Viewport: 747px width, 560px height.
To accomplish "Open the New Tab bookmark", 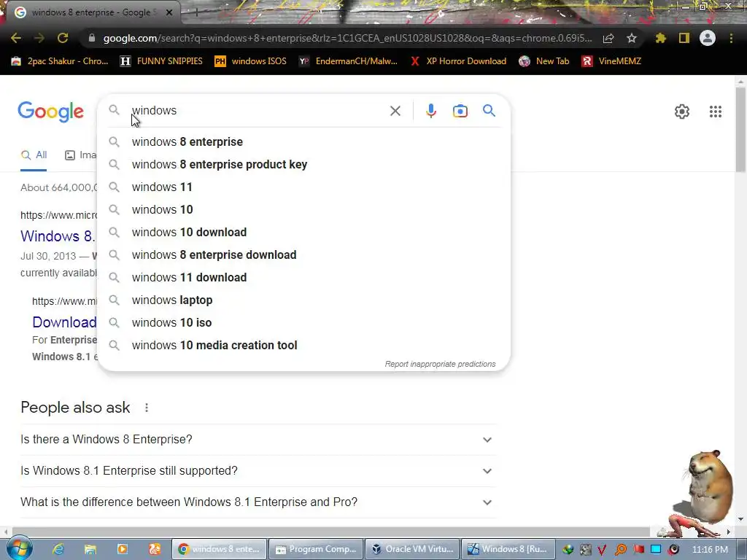I will point(543,61).
